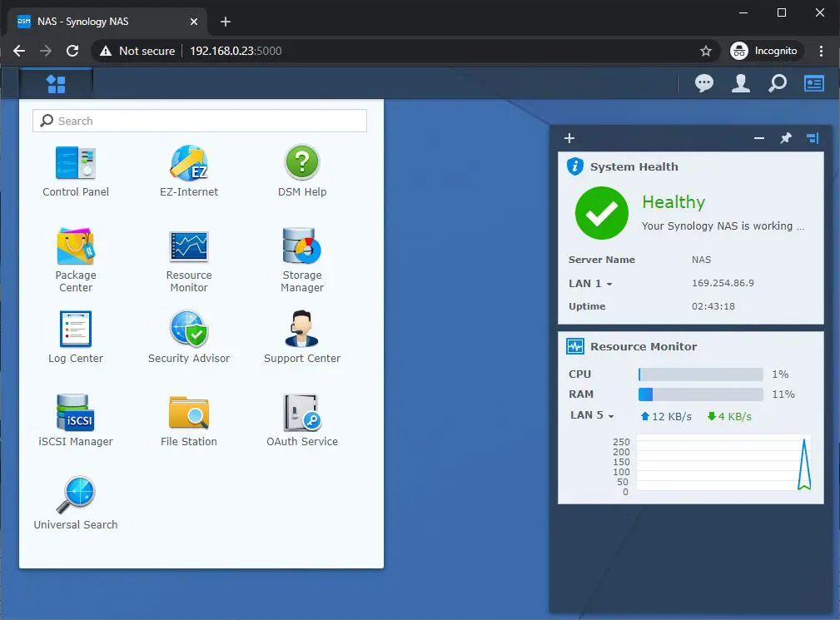Viewport: 840px width, 620px height.
Task: Open Control Panel
Action: (76, 171)
